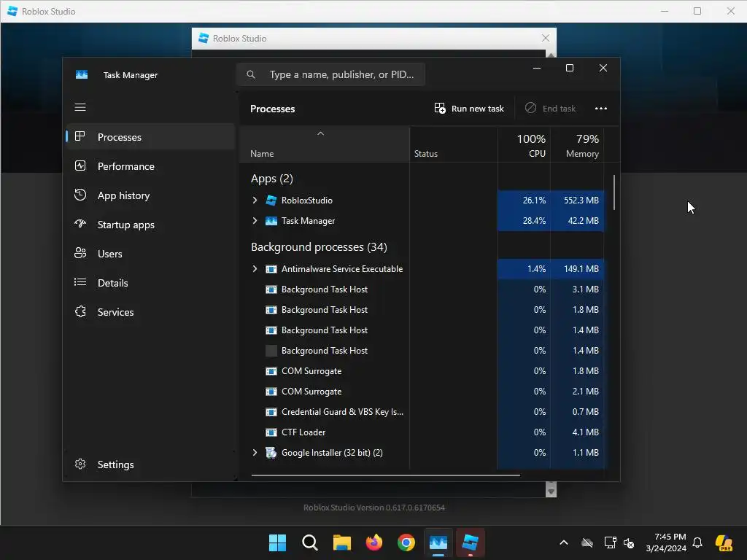Open the App history page

click(150, 195)
